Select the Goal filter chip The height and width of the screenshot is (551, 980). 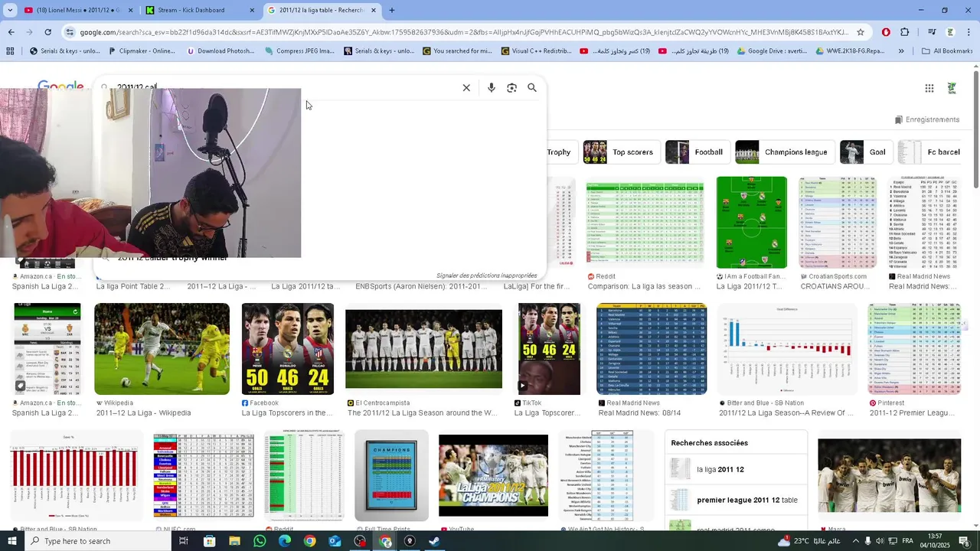pyautogui.click(x=865, y=152)
